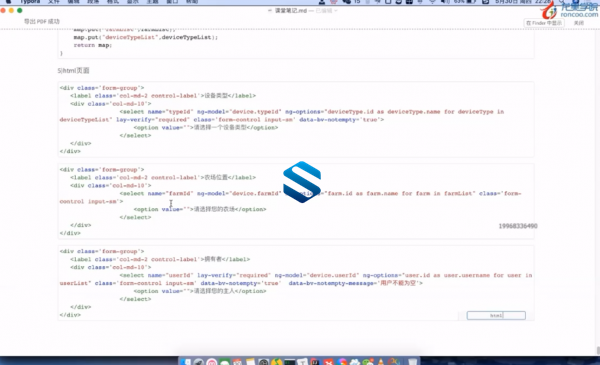Click the volume icon in menu bar
This screenshot has width=600, height=365.
tap(445, 2)
